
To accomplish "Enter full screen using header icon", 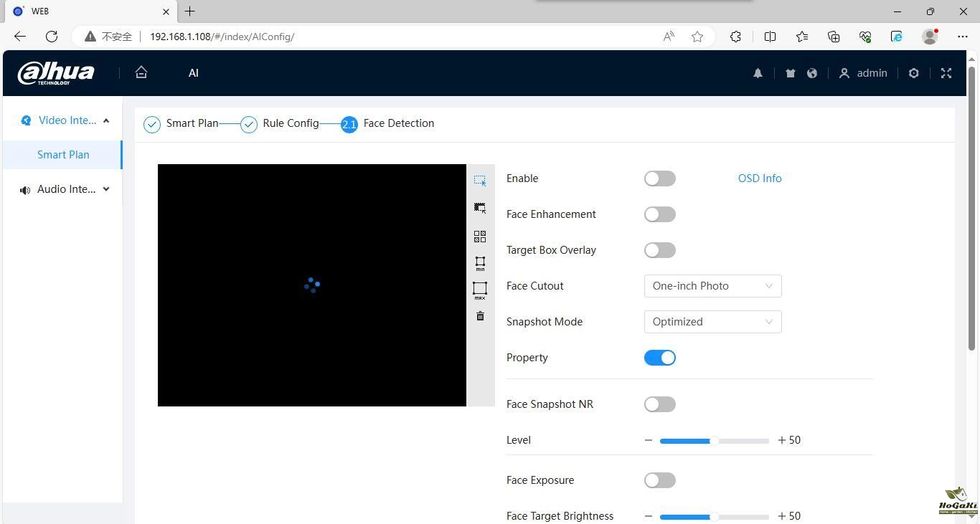I will coord(946,73).
